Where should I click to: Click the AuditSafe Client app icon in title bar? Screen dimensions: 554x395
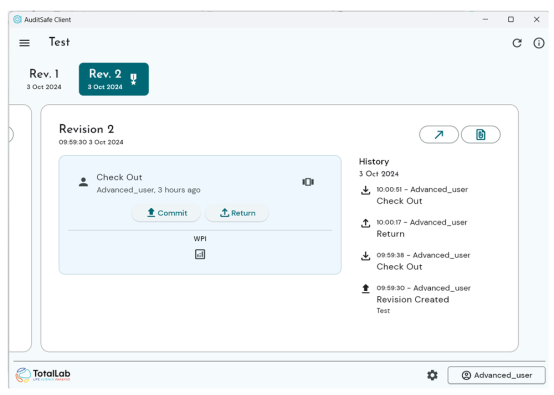click(17, 19)
